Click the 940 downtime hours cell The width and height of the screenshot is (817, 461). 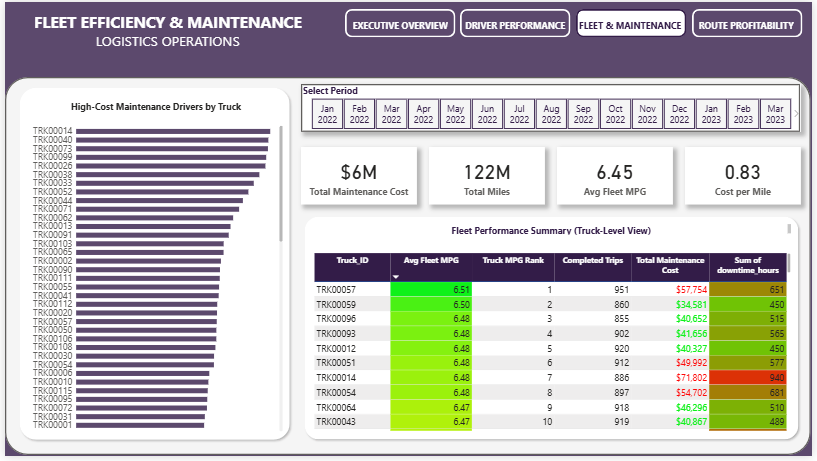coord(748,378)
